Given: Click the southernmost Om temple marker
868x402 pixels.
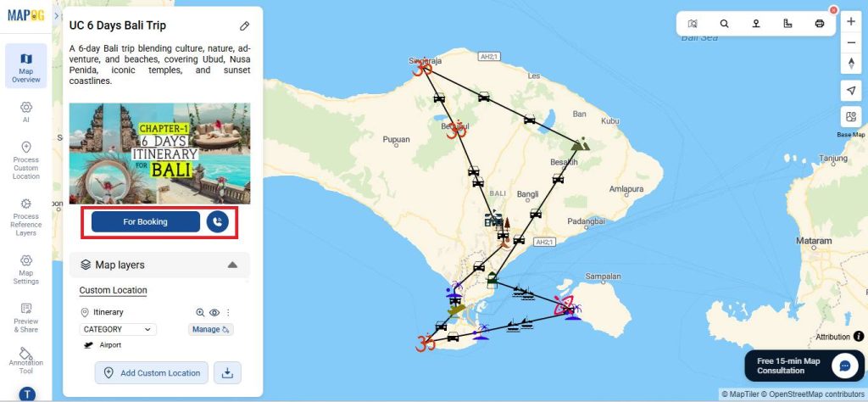Looking at the screenshot, I should [x=425, y=343].
